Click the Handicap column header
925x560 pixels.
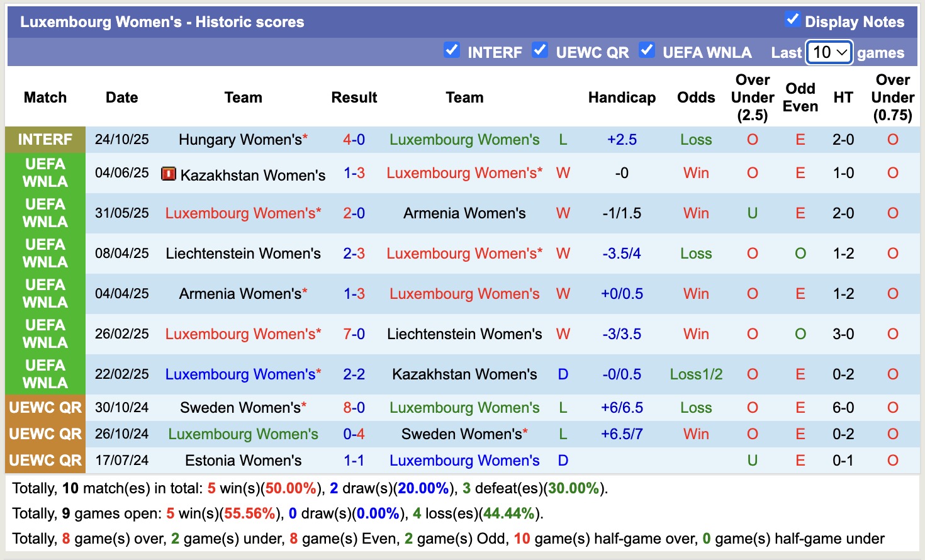[622, 98]
